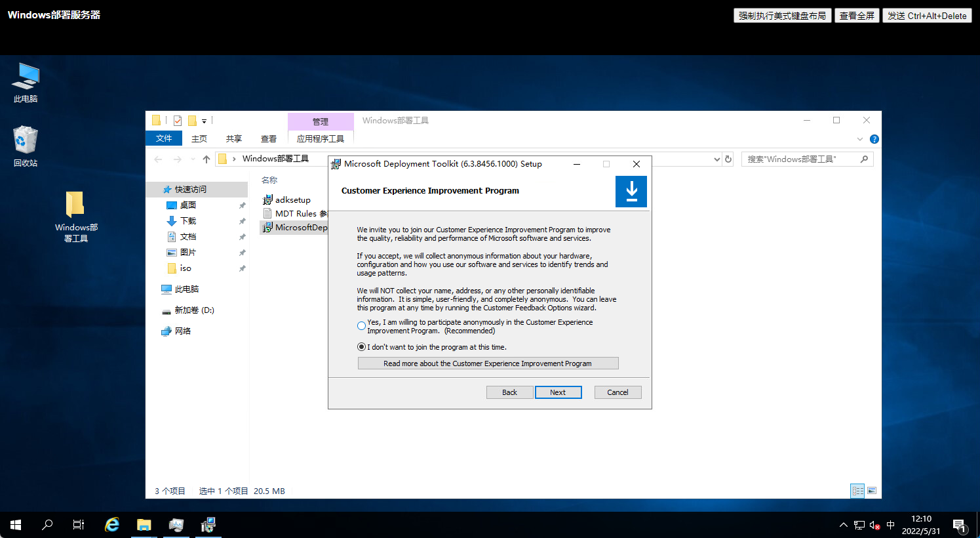Screen dimensions: 980x538
Task: Select the 'Yes, I am willing to participate' radio option
Action: pos(361,326)
